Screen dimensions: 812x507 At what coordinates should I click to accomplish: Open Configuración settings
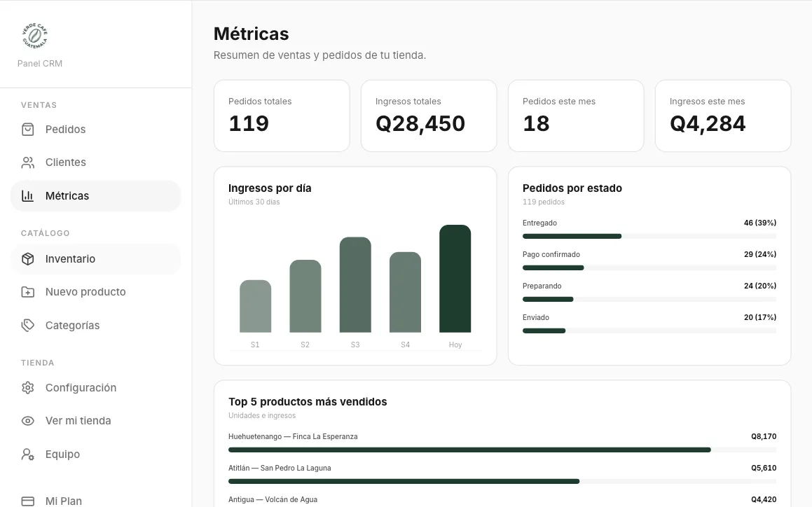pos(96,388)
